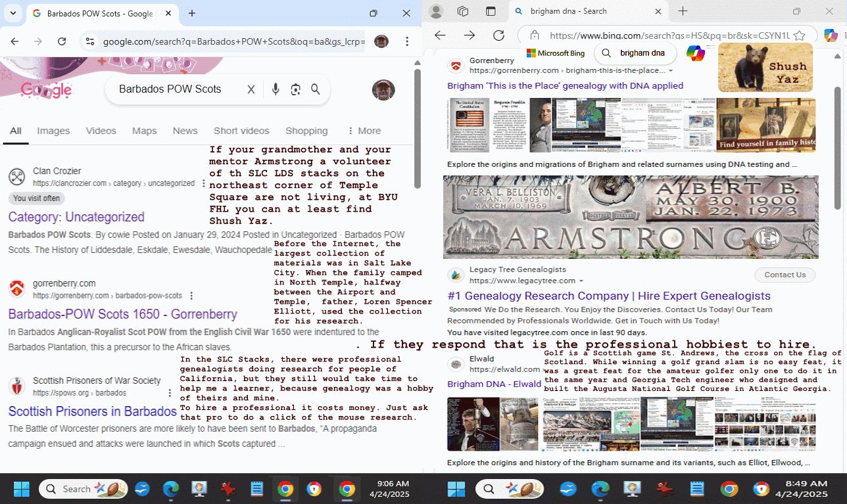Open Edge tab actions menu icon

coord(491,11)
